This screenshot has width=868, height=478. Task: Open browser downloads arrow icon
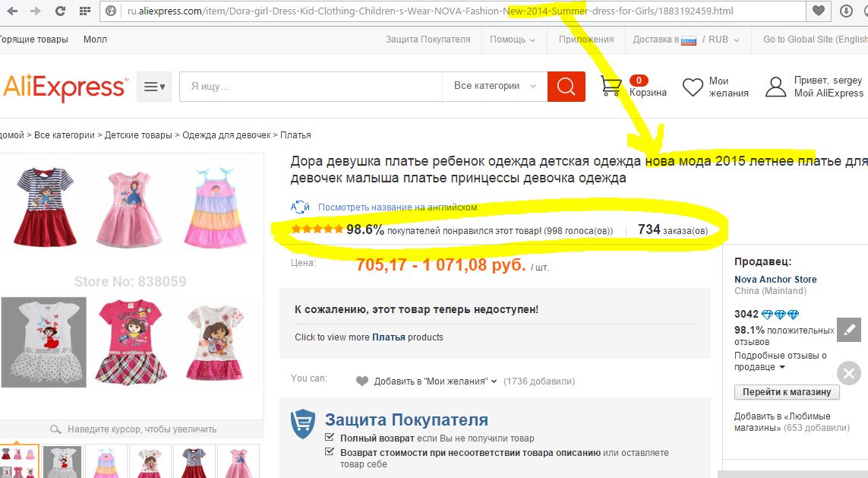tap(846, 11)
